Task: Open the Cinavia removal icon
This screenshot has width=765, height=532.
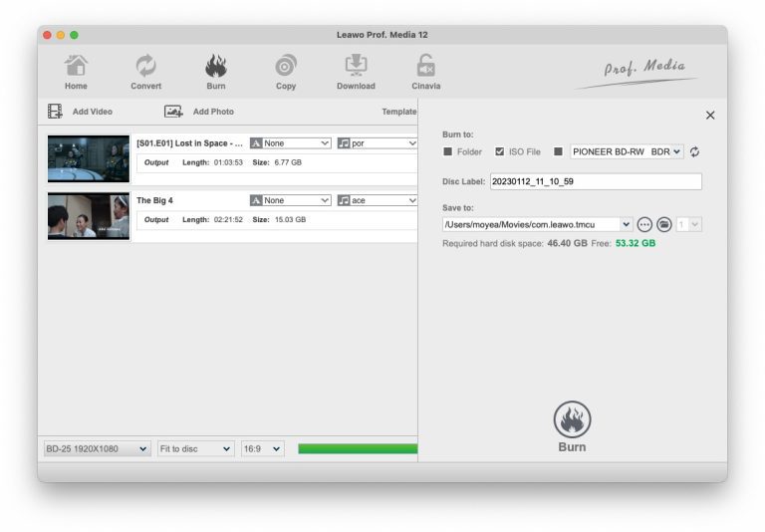Action: [x=425, y=68]
